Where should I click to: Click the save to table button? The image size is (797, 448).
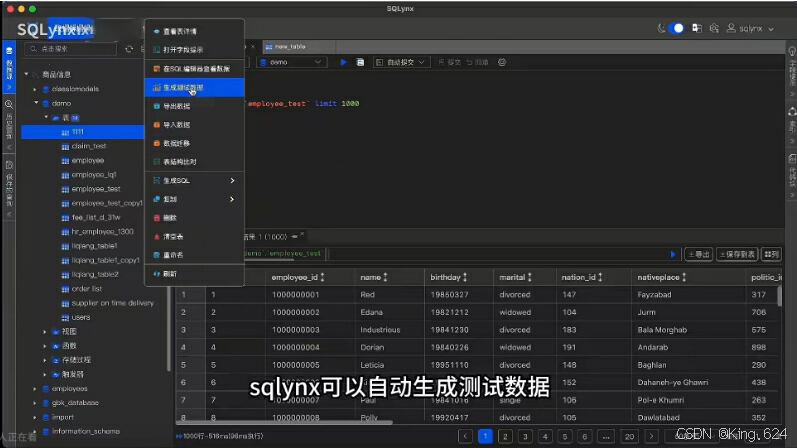[x=737, y=254]
